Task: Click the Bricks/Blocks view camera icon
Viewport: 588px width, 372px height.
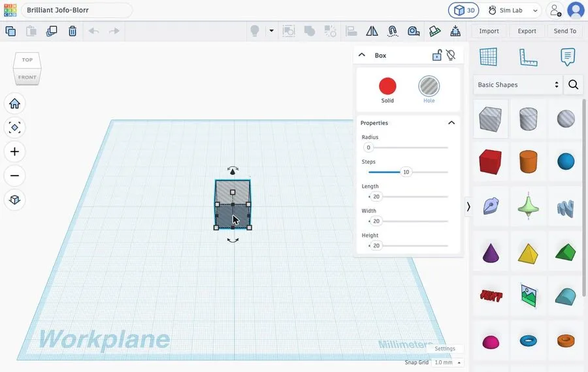Action: coord(414,31)
